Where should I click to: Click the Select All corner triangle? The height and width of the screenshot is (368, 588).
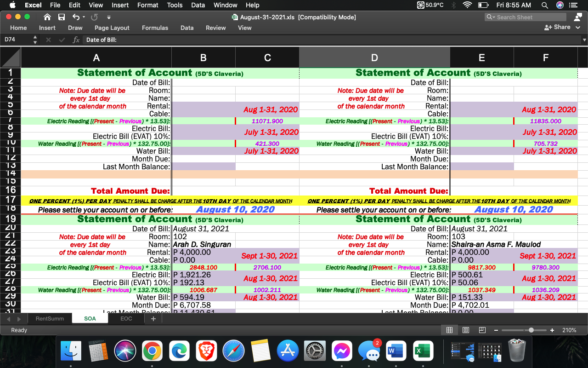11,57
